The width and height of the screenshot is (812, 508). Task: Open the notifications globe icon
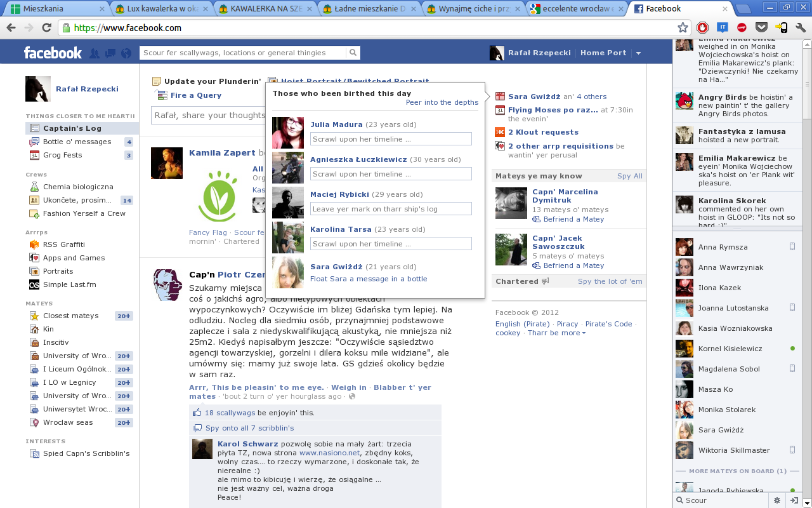point(126,53)
